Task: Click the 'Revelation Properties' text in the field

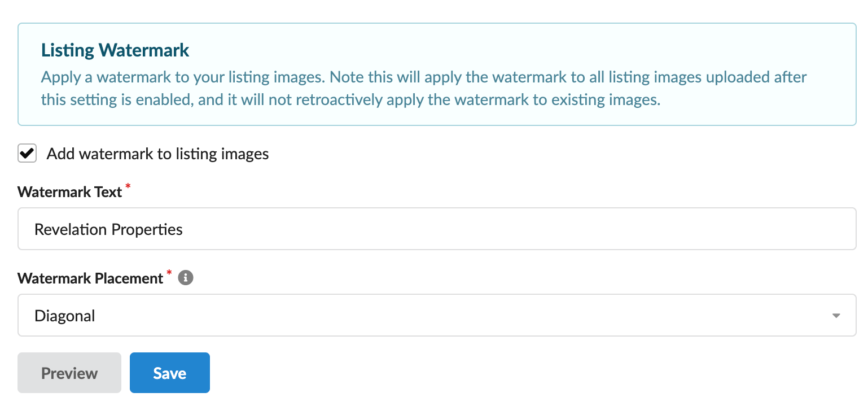Action: pos(108,229)
